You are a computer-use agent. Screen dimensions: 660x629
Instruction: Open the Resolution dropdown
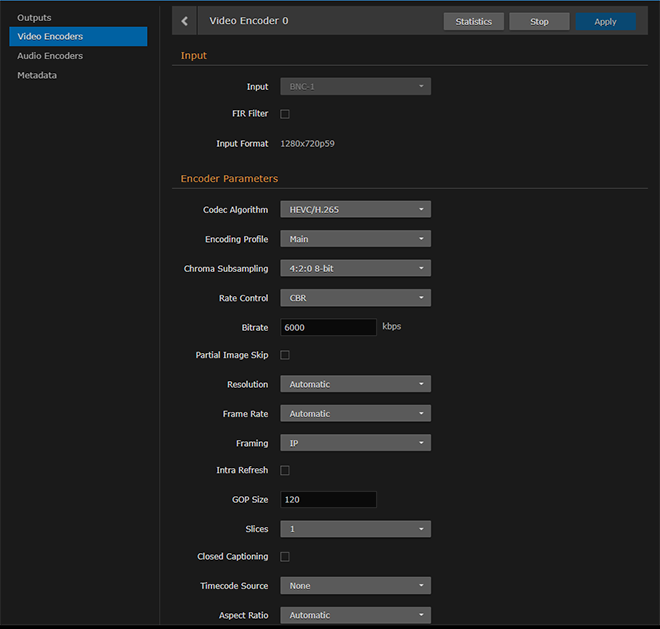pos(355,384)
